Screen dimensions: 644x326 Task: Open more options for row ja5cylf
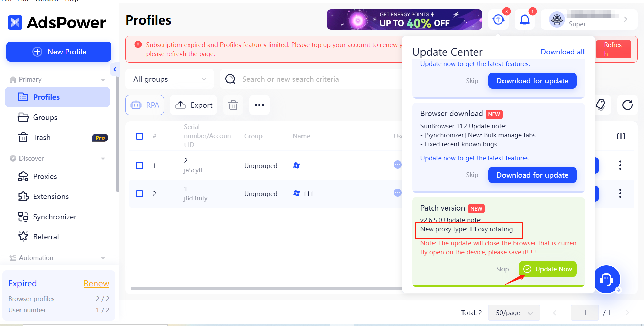(620, 165)
